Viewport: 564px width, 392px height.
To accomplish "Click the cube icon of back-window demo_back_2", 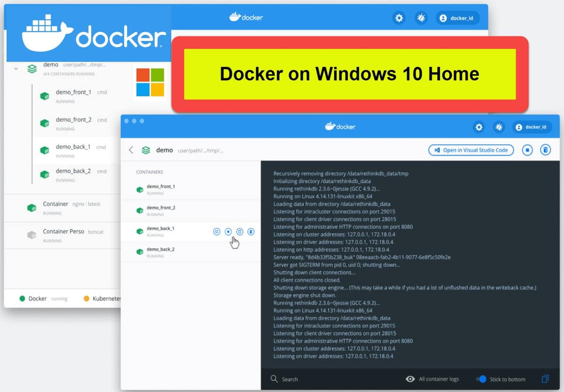I will coord(45,174).
